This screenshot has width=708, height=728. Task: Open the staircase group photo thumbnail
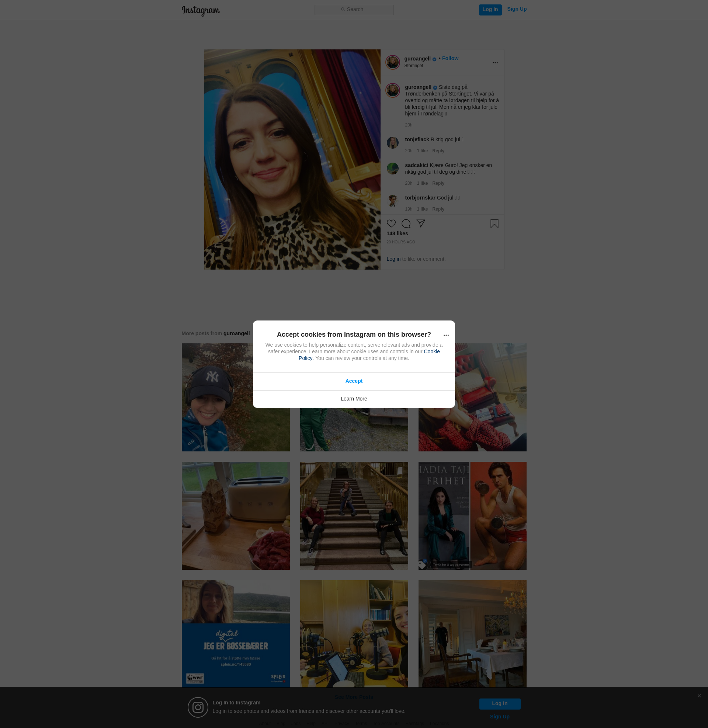point(354,516)
